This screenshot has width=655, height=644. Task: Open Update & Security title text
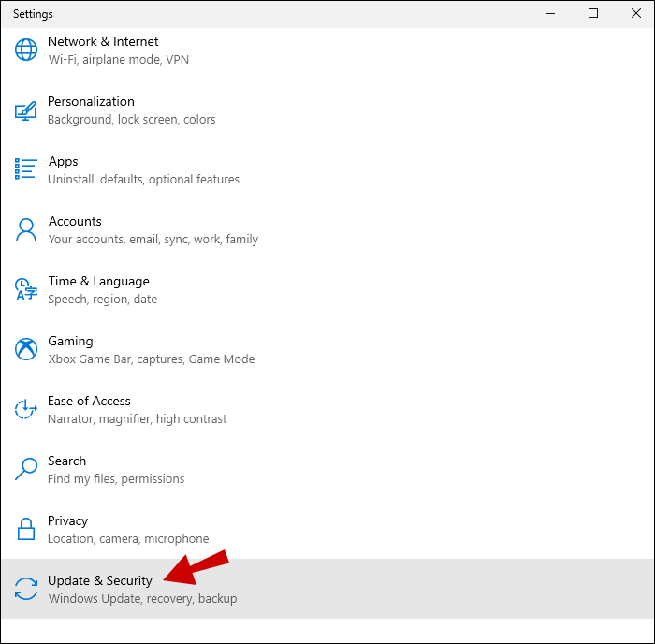pos(99,580)
